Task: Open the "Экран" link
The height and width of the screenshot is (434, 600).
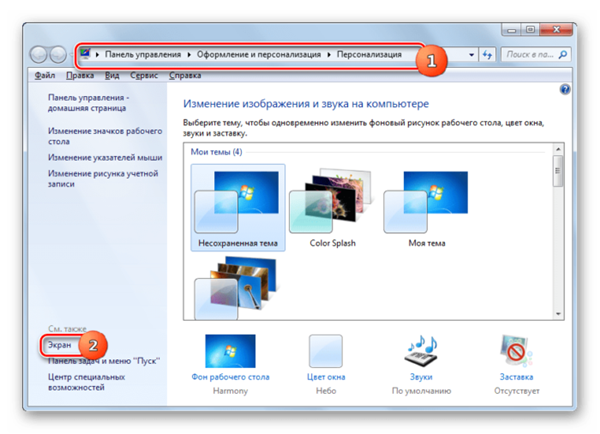Action: click(x=59, y=345)
